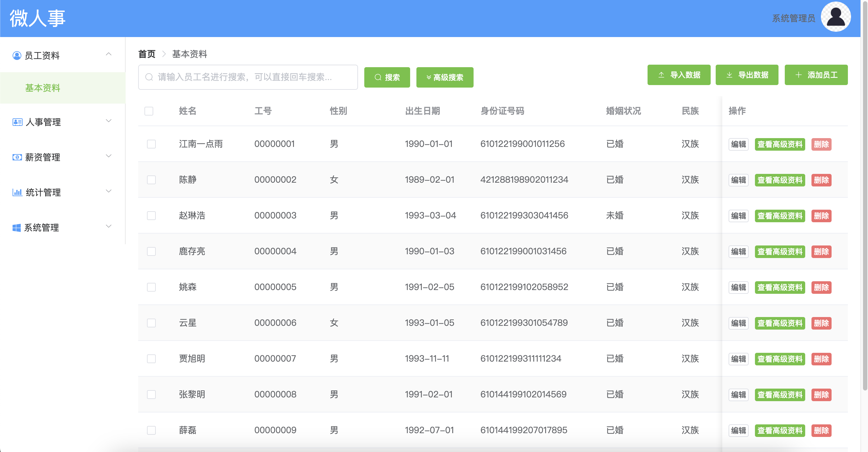Collapse the 员工资料 menu arrow
868x452 pixels.
click(109, 54)
